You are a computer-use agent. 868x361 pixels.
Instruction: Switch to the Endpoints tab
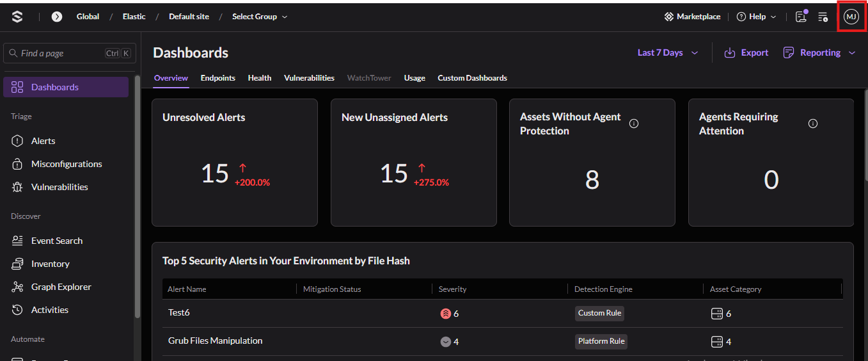pyautogui.click(x=217, y=78)
